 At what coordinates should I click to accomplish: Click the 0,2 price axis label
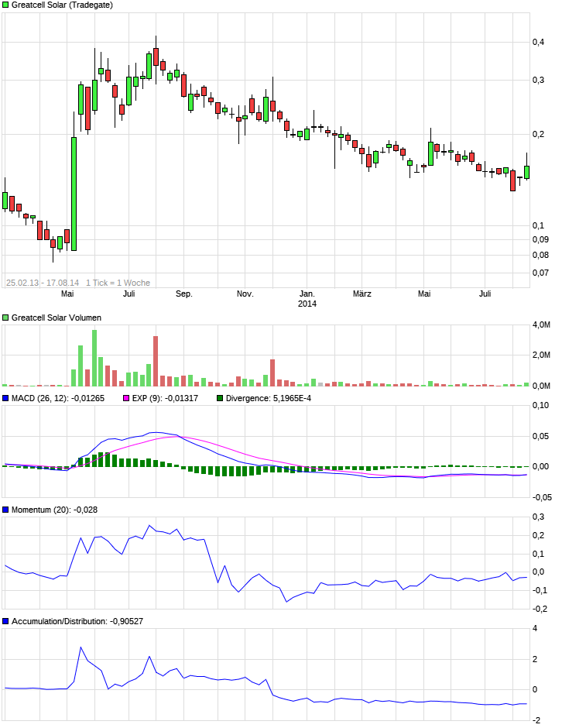tap(538, 135)
